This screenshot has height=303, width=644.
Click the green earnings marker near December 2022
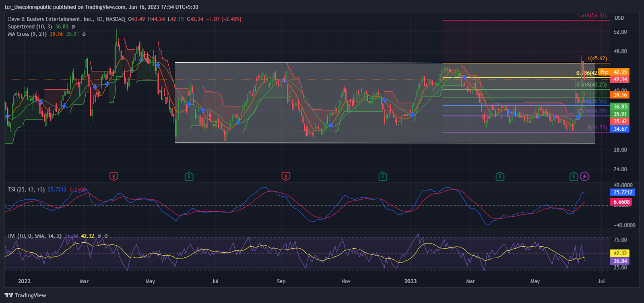(x=383, y=176)
